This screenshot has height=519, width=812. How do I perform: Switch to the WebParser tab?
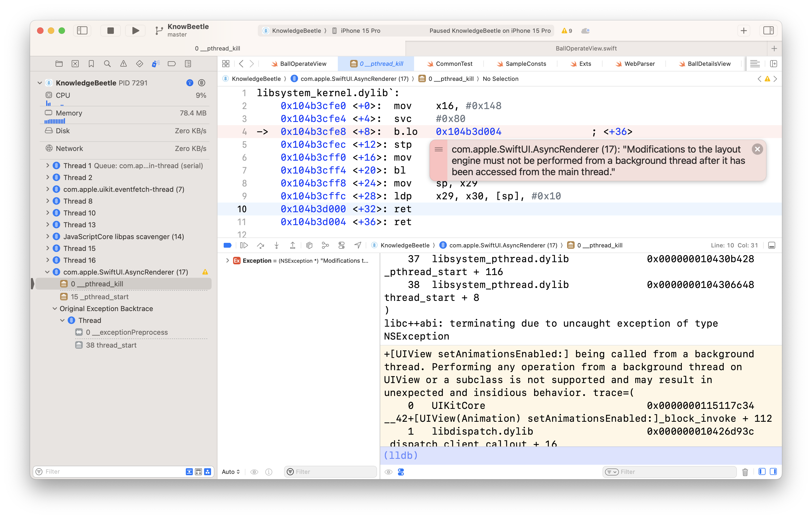pos(635,64)
